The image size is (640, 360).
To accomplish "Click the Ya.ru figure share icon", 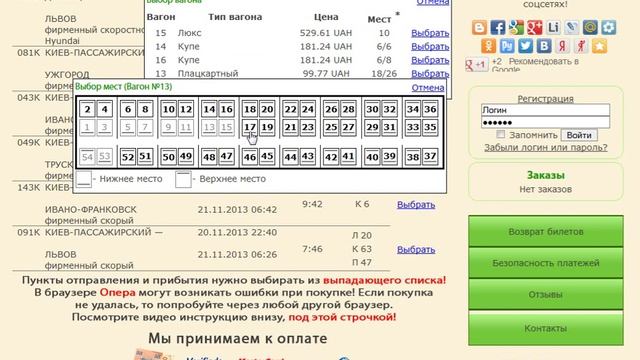I will (581, 46).
